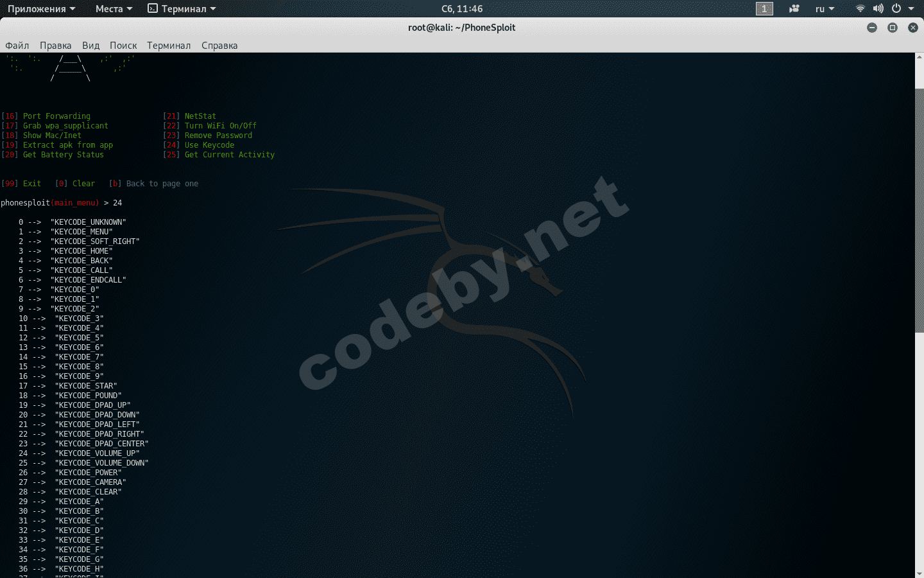Click the KEYCODE_CAMERA line
The width and height of the screenshot is (924, 578).
click(73, 482)
